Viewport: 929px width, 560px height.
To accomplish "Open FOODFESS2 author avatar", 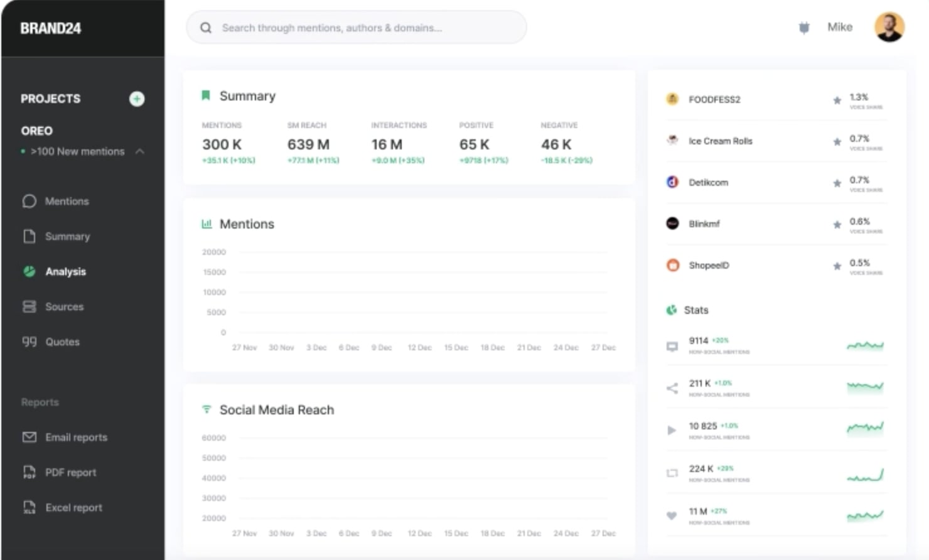I will (672, 99).
